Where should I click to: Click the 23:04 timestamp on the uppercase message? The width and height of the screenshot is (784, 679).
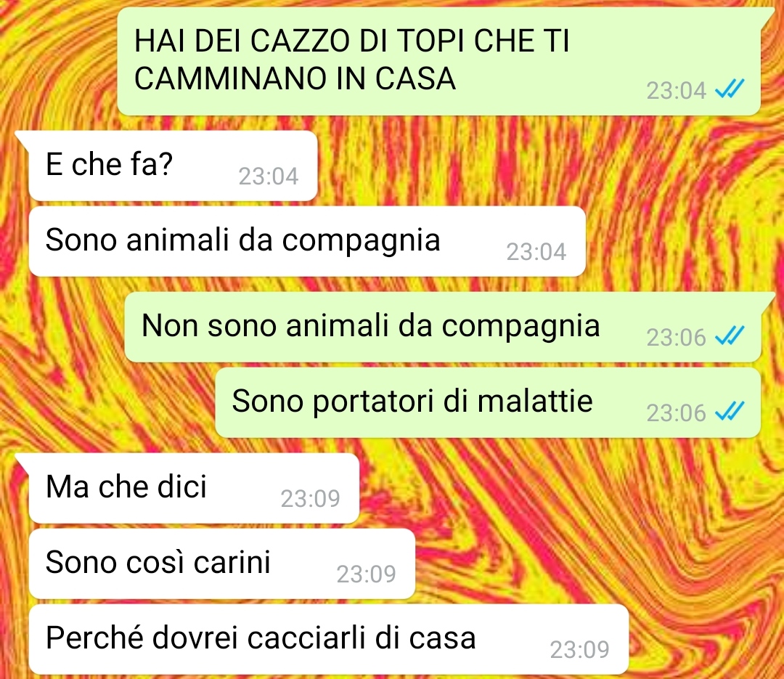(677, 91)
